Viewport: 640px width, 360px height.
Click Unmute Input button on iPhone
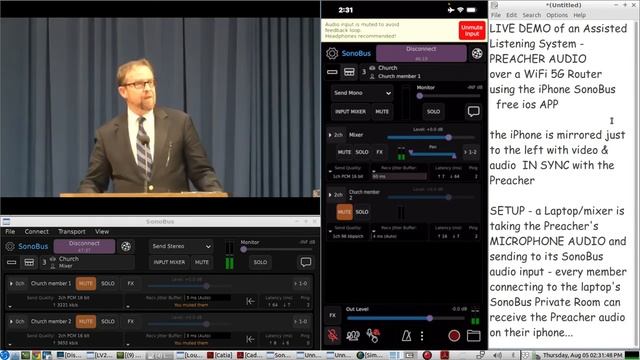[472, 30]
